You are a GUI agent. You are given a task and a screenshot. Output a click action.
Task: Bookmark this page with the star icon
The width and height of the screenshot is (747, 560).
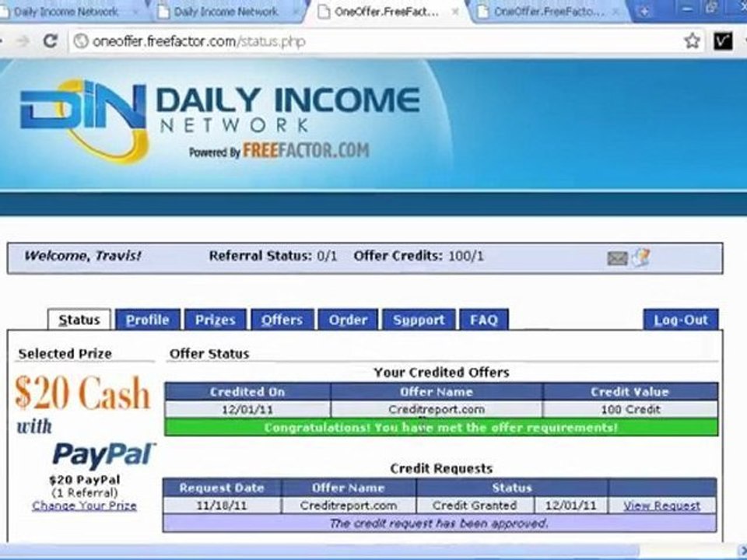tap(692, 41)
